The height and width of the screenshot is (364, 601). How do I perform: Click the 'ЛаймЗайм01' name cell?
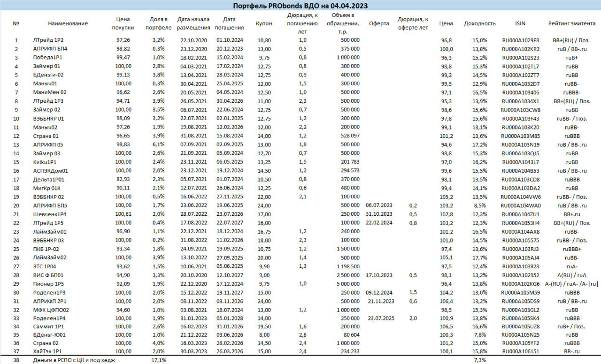50,231
